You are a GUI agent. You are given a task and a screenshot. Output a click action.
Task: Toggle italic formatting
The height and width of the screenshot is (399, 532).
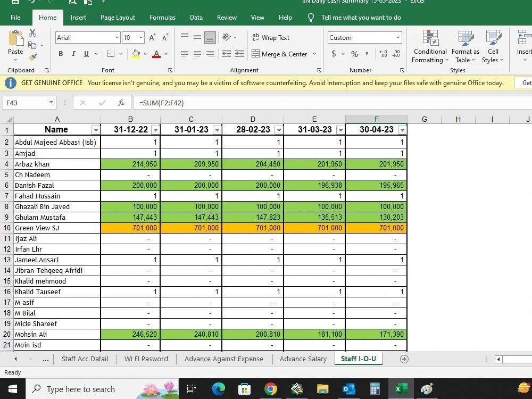pos(73,53)
